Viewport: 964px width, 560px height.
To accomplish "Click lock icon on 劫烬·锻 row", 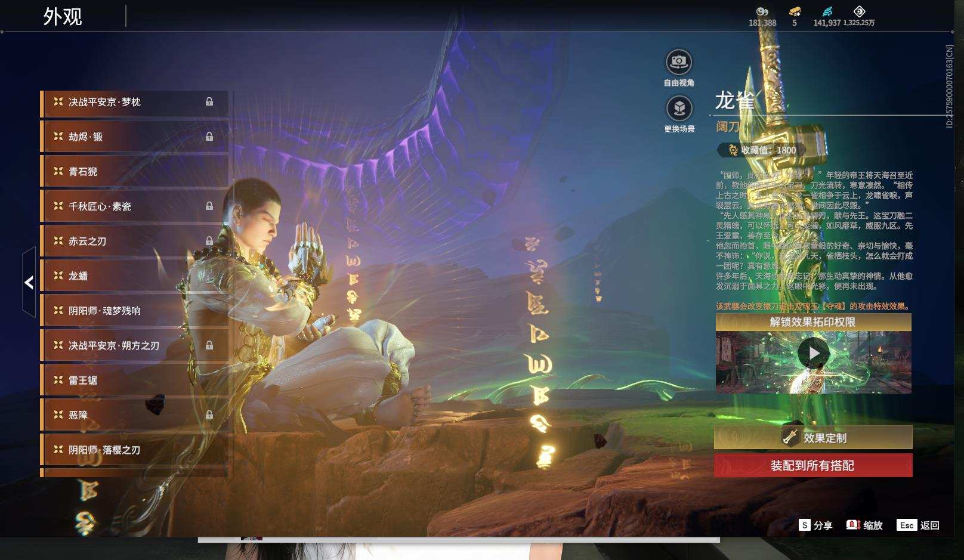I will pyautogui.click(x=209, y=137).
